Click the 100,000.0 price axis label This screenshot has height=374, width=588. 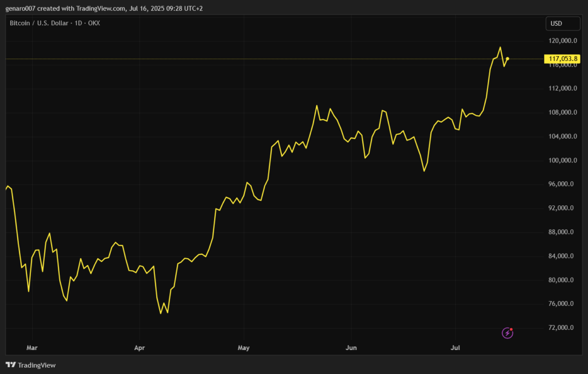pos(562,161)
